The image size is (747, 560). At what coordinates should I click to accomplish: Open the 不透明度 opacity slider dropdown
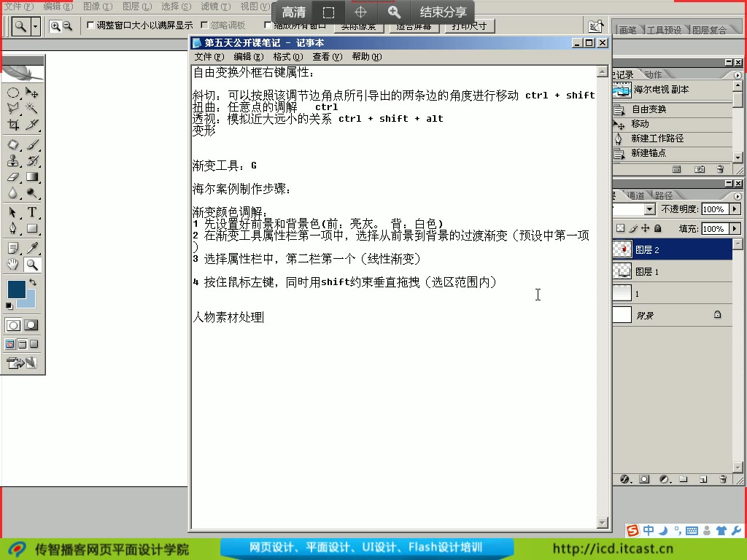click(735, 209)
